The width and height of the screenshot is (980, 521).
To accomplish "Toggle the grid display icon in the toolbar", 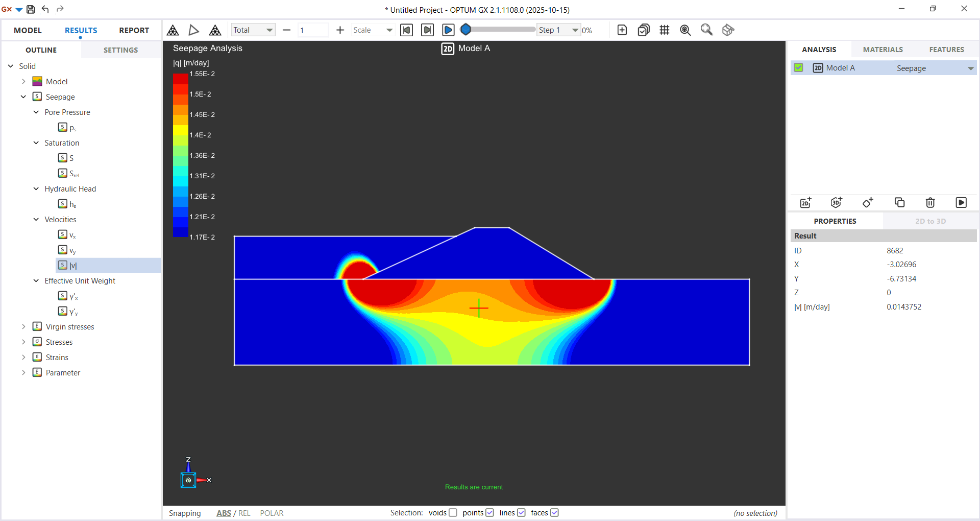I will (x=664, y=30).
